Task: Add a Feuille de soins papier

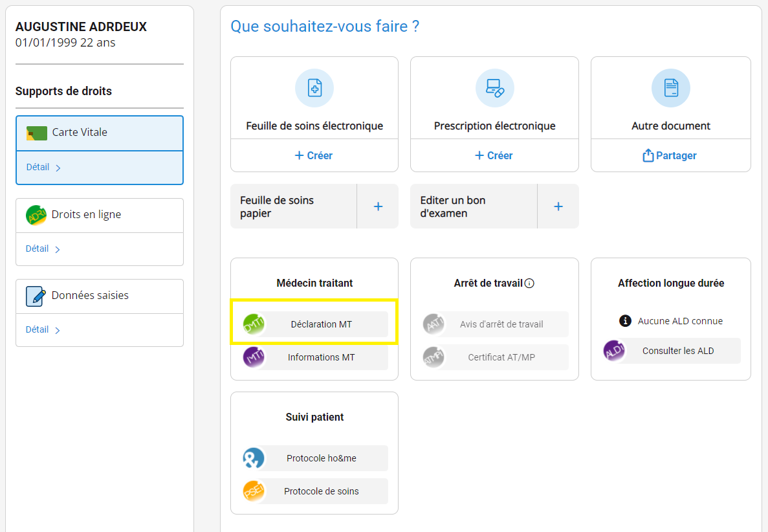Action: click(x=378, y=206)
